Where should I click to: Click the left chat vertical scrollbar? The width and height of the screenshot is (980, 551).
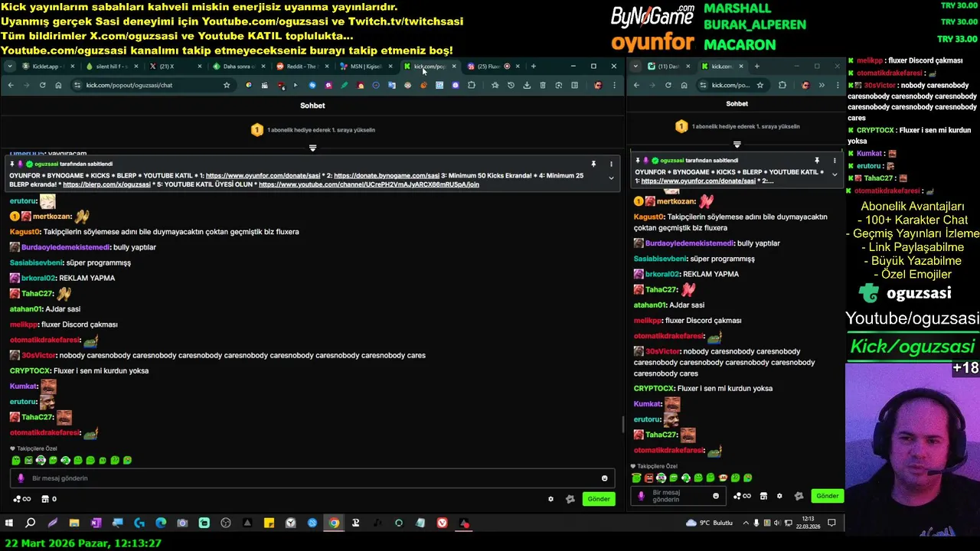click(x=622, y=425)
